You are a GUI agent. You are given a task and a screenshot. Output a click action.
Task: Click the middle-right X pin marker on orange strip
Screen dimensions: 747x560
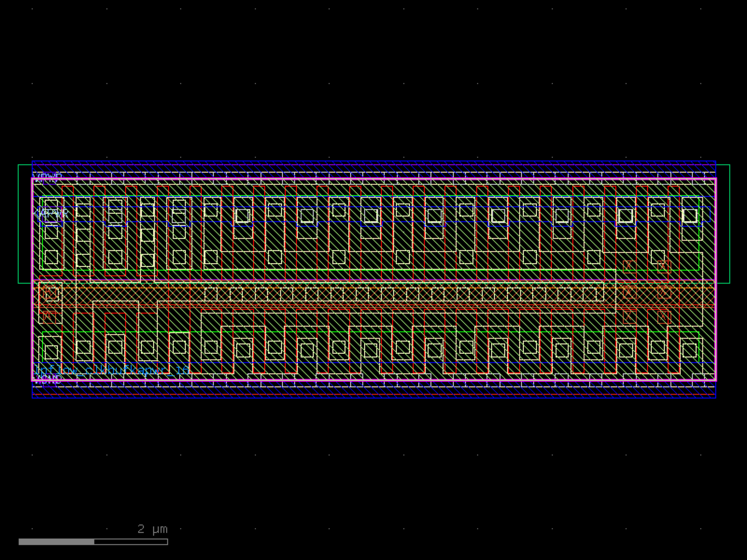(x=664, y=292)
